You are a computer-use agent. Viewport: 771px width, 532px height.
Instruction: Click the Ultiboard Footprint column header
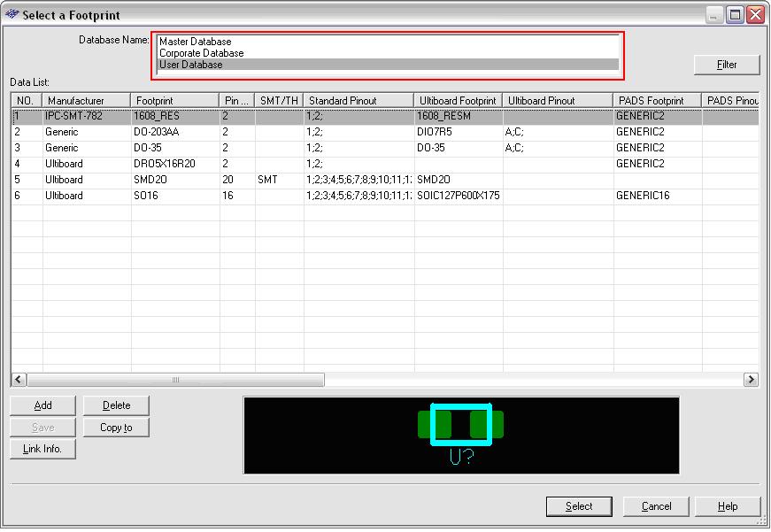point(459,100)
